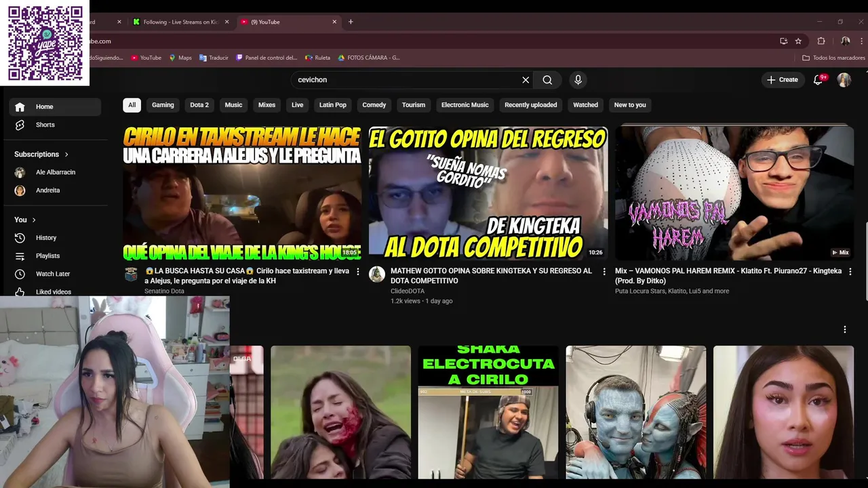Open Shorts shelf options three-dot menu
868x488 pixels.
[845, 329]
